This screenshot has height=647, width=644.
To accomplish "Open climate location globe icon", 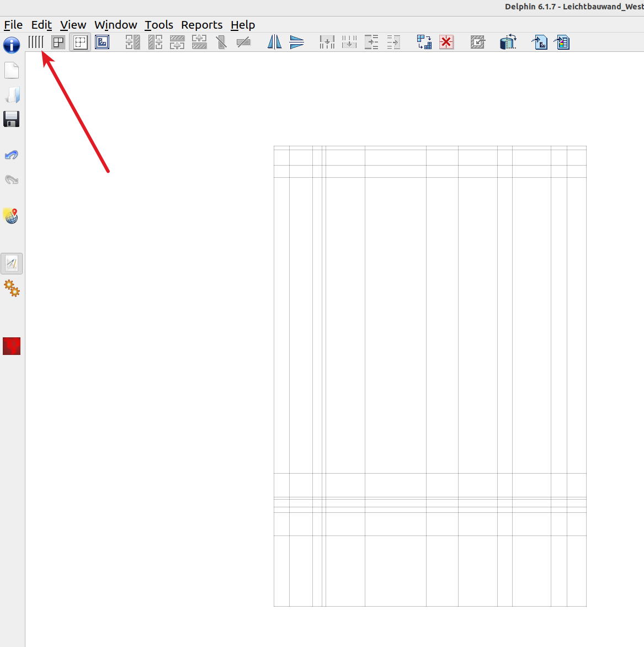I will point(12,216).
